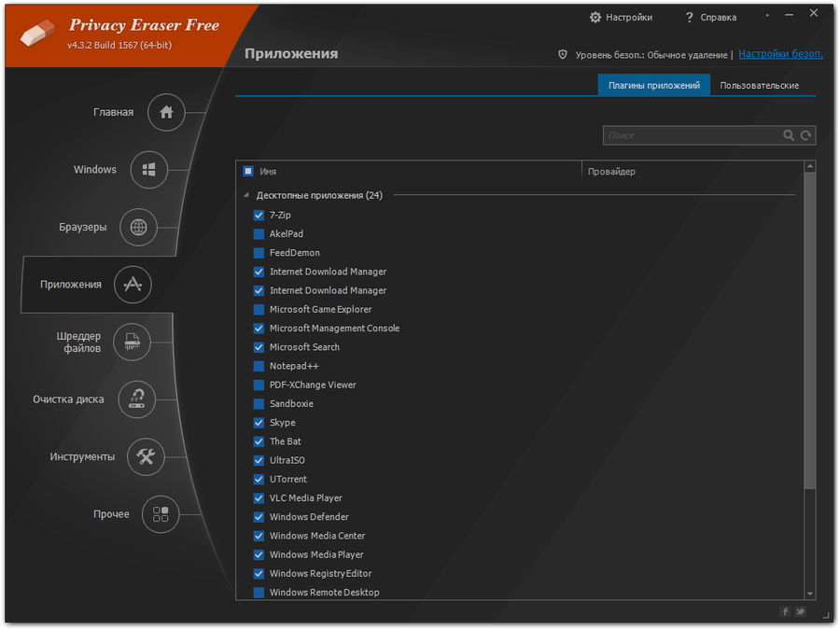Click the list vertical scrollbar thumb
Image resolution: width=840 pixels, height=630 pixels.
[x=810, y=330]
